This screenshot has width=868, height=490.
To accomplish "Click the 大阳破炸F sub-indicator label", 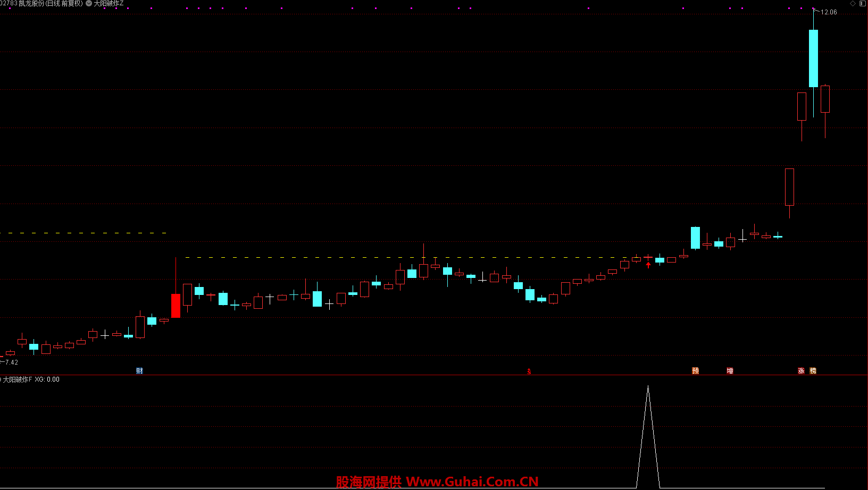I will [x=18, y=379].
